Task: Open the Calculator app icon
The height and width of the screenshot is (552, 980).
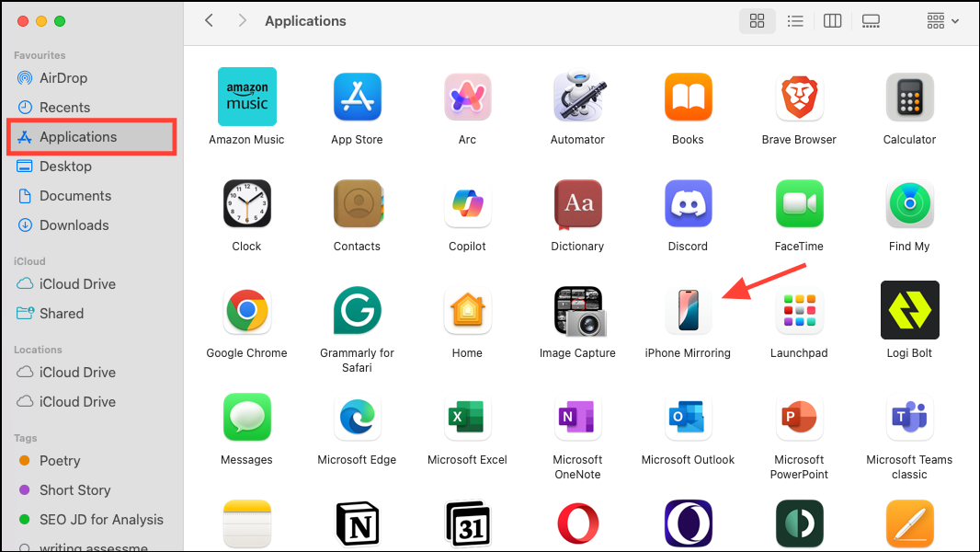Action: pos(909,97)
